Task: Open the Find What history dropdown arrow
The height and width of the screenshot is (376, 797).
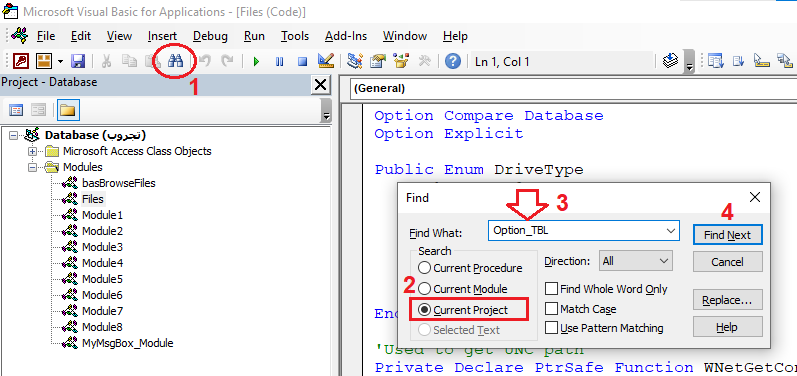Action: (x=671, y=231)
